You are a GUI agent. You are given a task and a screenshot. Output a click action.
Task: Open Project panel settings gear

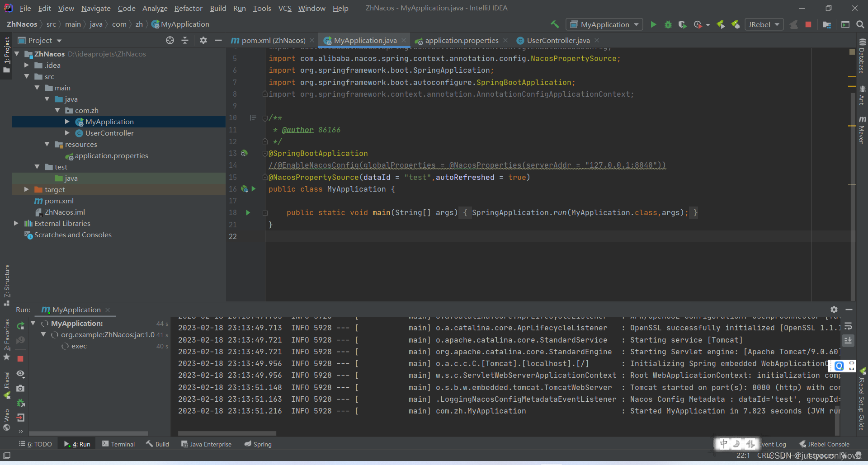click(x=203, y=40)
